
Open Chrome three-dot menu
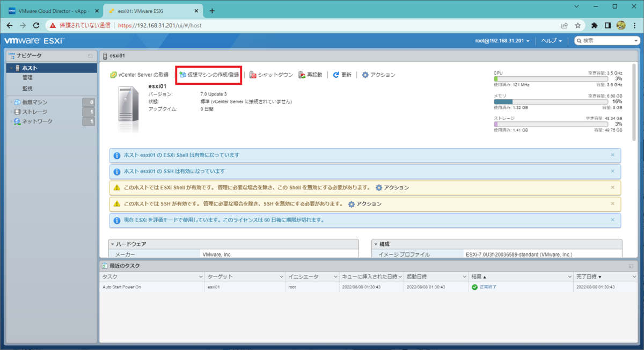[635, 25]
